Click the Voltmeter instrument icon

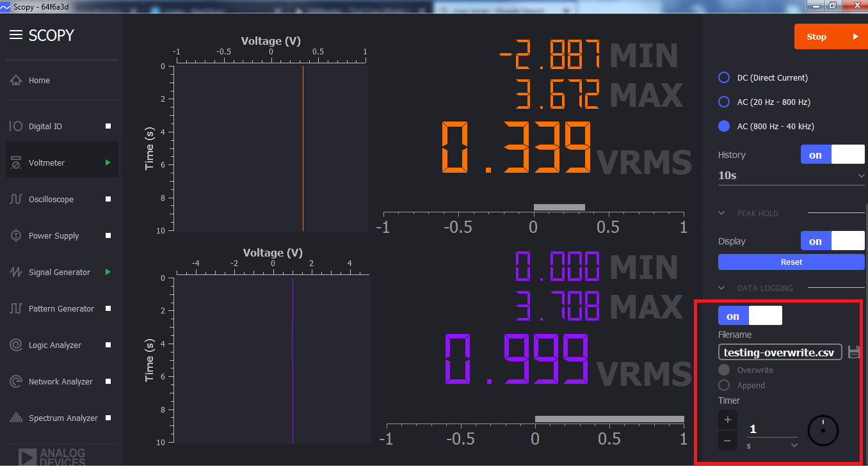click(16, 163)
